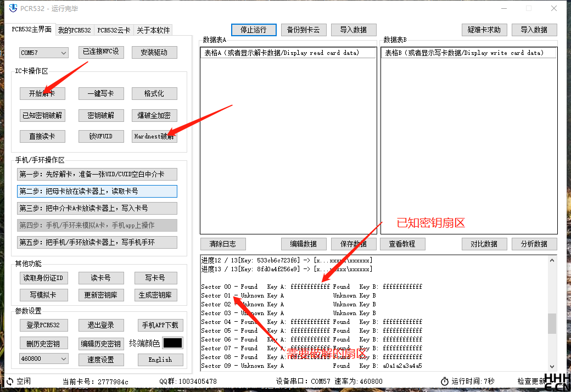Switch to the PCR532云卡 tab

(x=113, y=30)
